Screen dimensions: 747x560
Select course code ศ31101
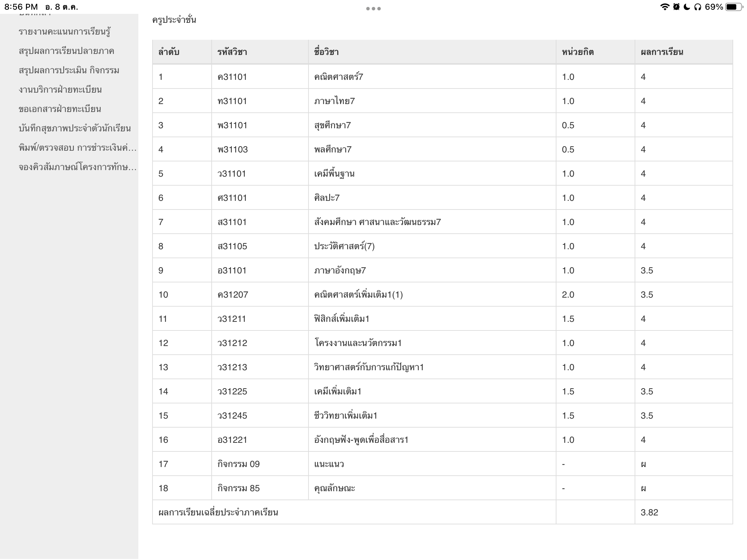pyautogui.click(x=232, y=198)
